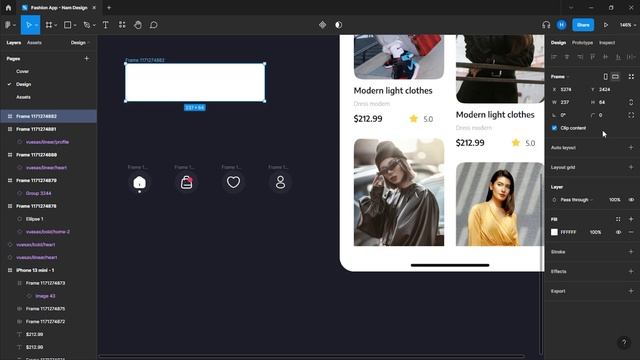Select layer vuesax/linear/profile
Screen dimensions: 640x360
pos(48,142)
